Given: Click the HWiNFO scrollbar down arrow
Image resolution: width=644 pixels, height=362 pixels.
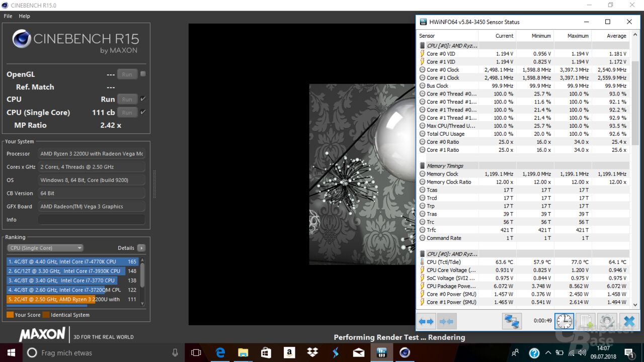Looking at the screenshot, I should (635, 305).
